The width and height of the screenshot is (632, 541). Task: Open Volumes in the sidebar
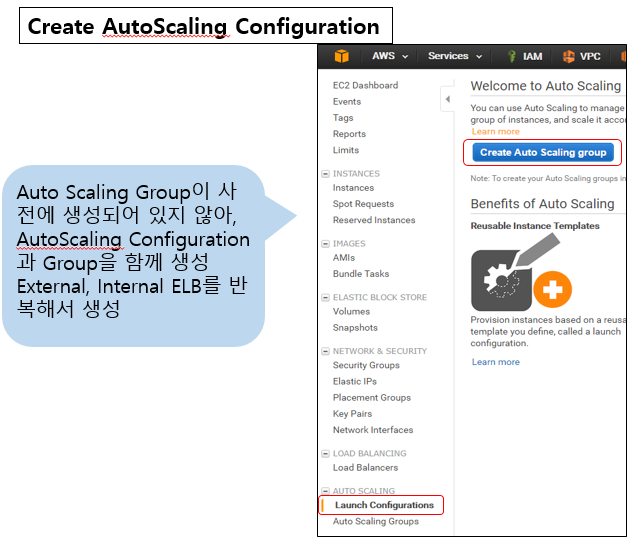pyautogui.click(x=351, y=312)
